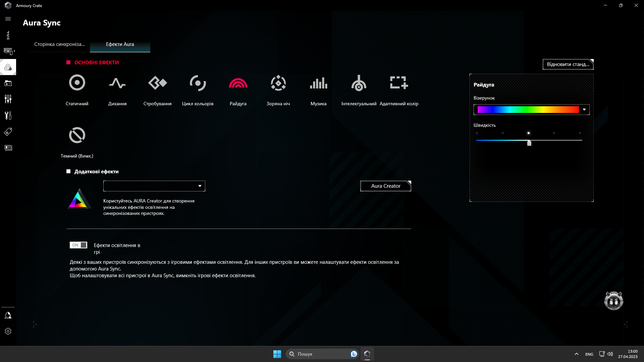Click the Відновити станд... restore button
Image resolution: width=644 pixels, height=362 pixels.
click(568, 64)
